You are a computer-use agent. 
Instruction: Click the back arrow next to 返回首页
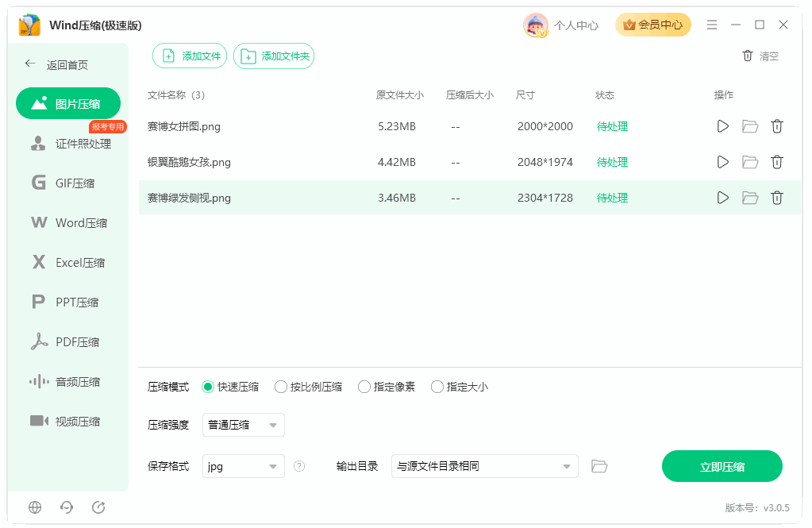(x=29, y=64)
